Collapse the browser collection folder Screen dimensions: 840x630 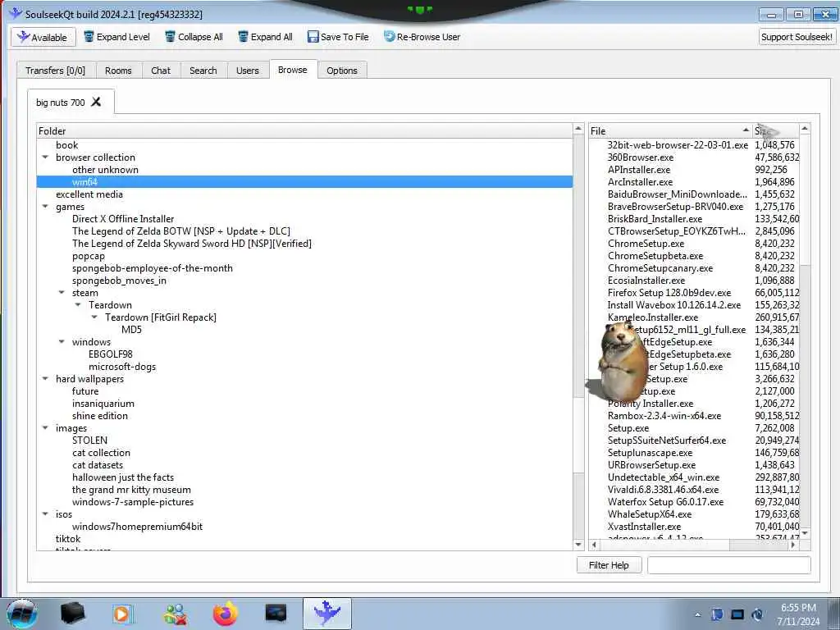click(x=46, y=157)
